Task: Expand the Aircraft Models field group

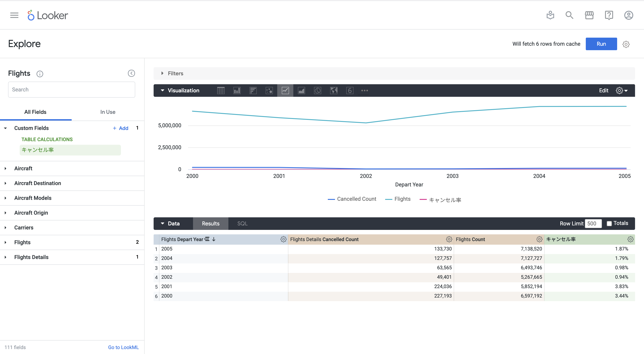Action: [33, 198]
